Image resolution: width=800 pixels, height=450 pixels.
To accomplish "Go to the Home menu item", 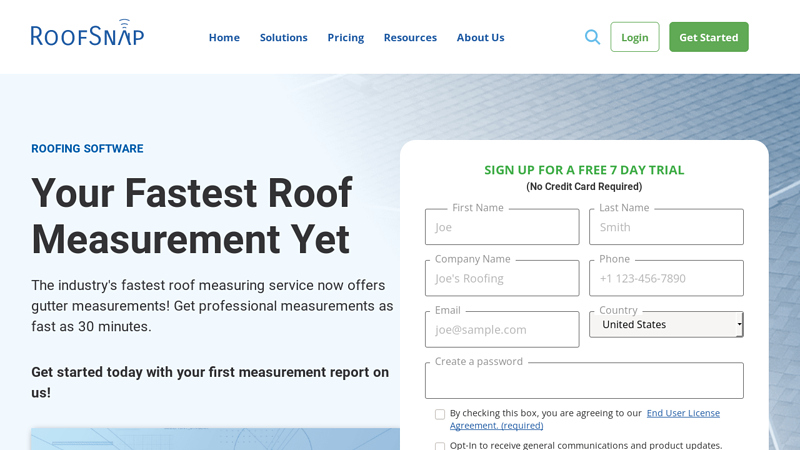I will [x=224, y=38].
